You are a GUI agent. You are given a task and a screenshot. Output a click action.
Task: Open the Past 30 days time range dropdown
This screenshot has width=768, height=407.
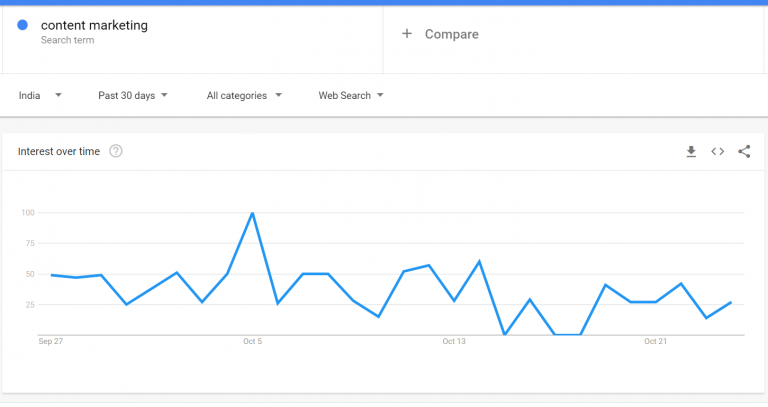pos(133,96)
